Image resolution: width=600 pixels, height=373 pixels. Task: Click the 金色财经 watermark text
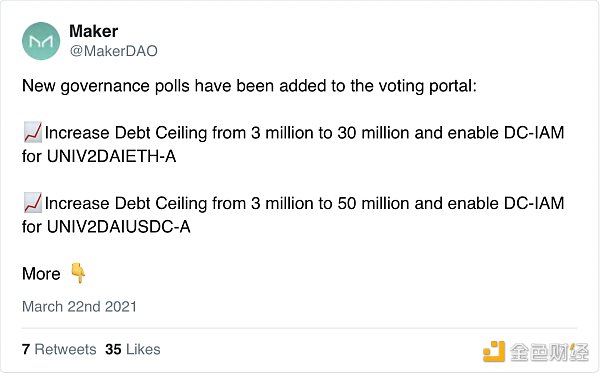click(549, 352)
